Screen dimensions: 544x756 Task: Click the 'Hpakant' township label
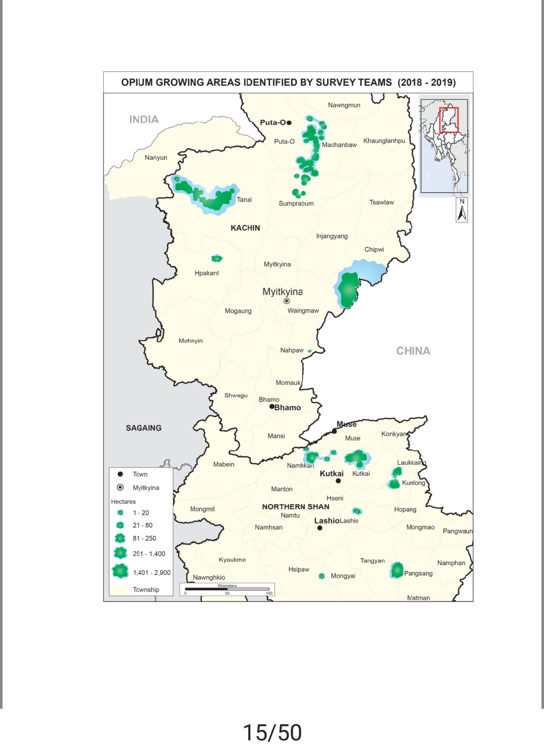[207, 273]
